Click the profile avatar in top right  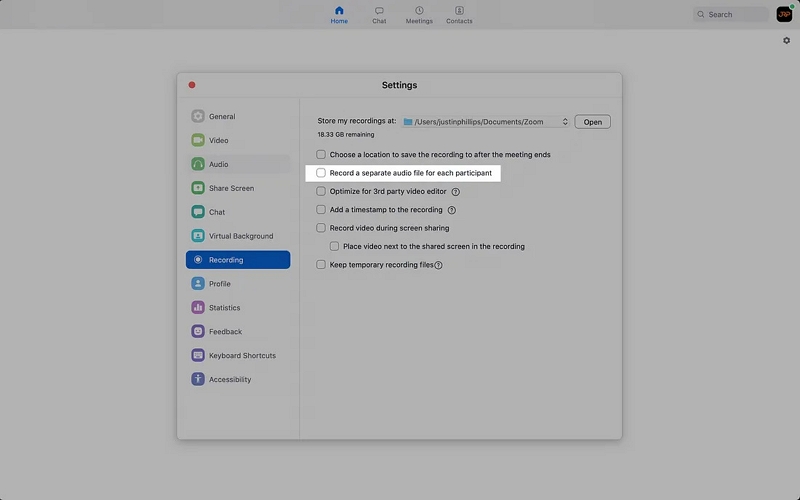(x=785, y=14)
